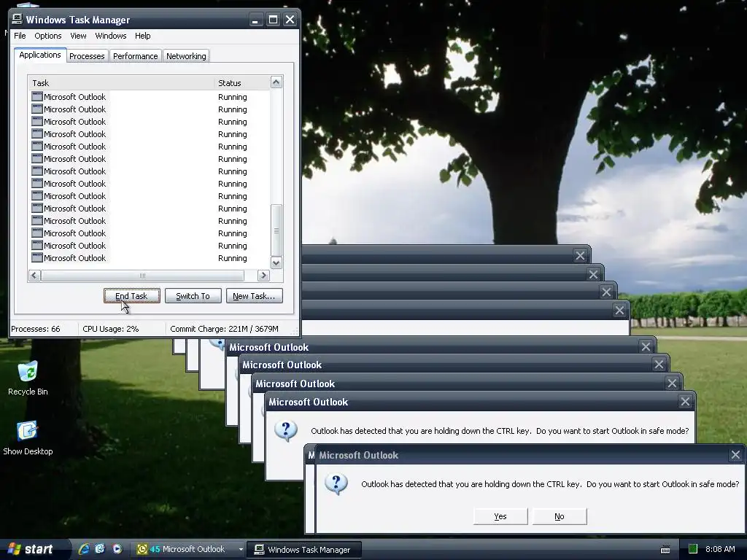Image resolution: width=747 pixels, height=560 pixels.
Task: Answer No in the front Outlook dialog
Action: (x=560, y=516)
